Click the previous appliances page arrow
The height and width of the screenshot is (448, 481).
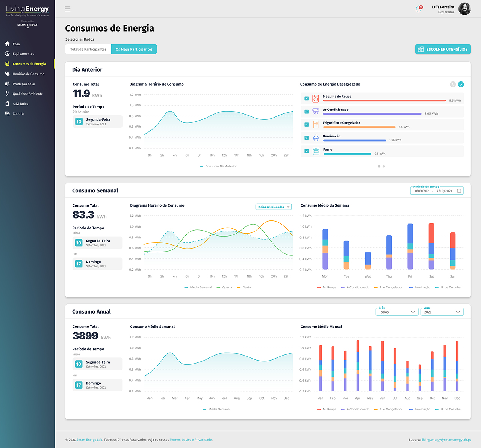pos(453,84)
